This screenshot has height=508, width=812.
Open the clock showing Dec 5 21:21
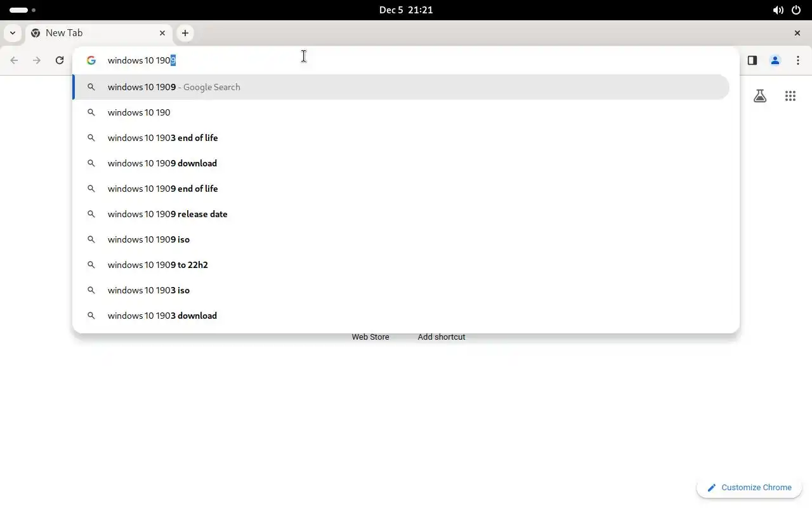tap(406, 10)
